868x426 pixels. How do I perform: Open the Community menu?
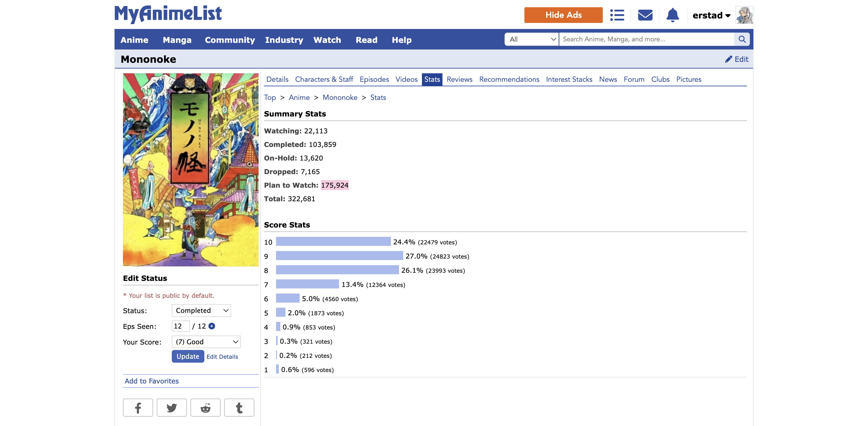tap(229, 40)
